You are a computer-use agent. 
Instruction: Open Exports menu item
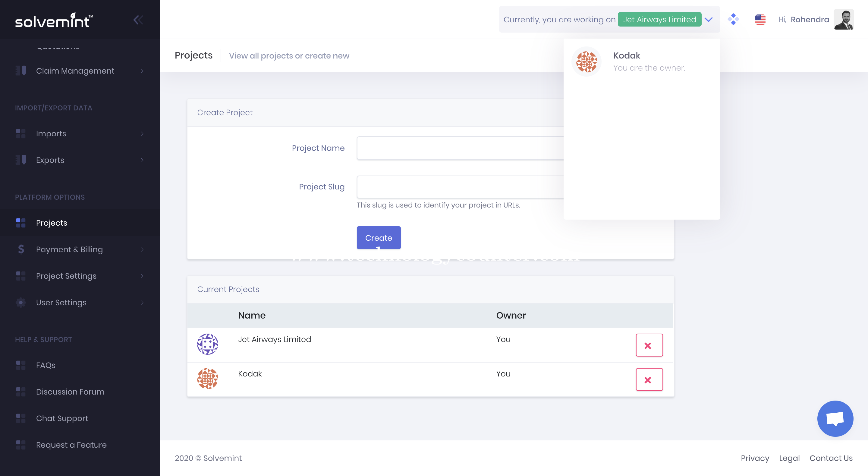(x=80, y=160)
